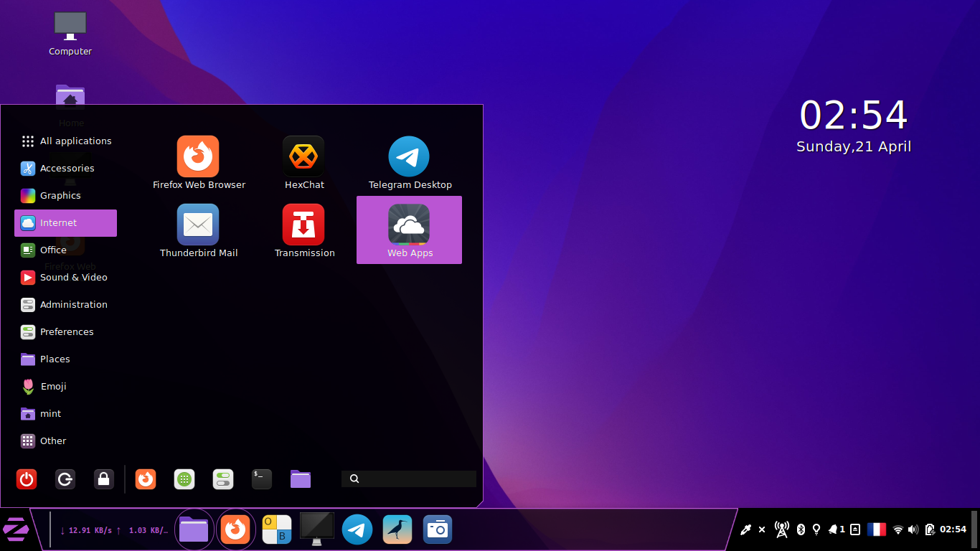Open the file manager folder on the taskbar
Viewport: 980px width, 551px height.
[x=194, y=530]
